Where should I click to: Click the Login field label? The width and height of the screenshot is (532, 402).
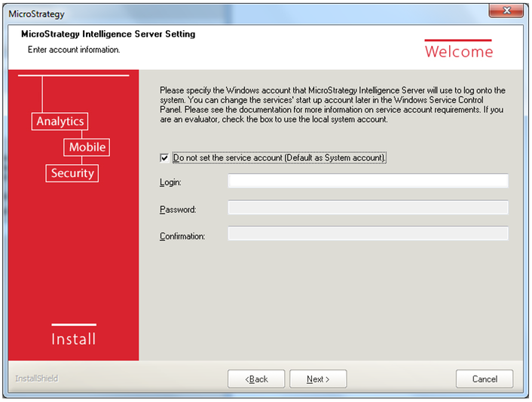pos(170,182)
